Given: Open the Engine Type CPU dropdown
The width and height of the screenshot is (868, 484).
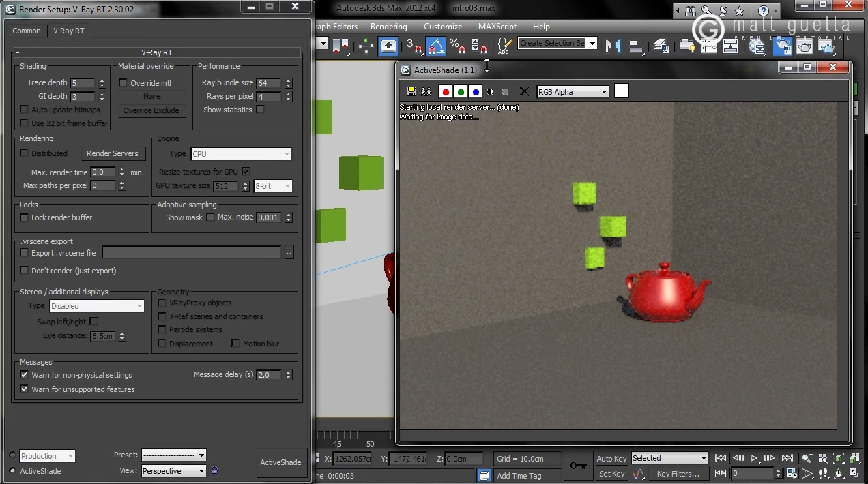Looking at the screenshot, I should [x=241, y=154].
